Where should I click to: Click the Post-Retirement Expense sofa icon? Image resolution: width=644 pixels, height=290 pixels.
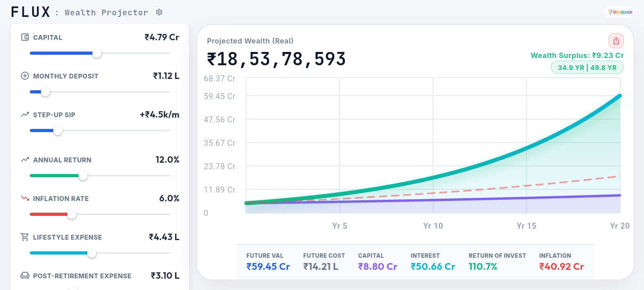(25, 275)
